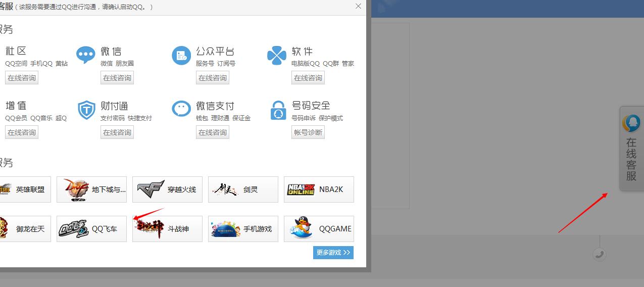Click the 软件 category heading
644x287 pixels.
click(x=302, y=51)
